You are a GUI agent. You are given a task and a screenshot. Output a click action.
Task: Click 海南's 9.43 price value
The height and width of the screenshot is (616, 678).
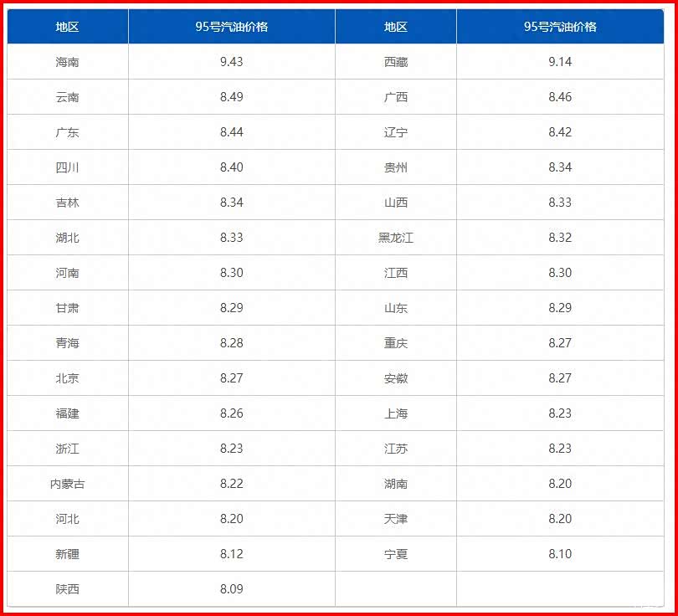[231, 62]
